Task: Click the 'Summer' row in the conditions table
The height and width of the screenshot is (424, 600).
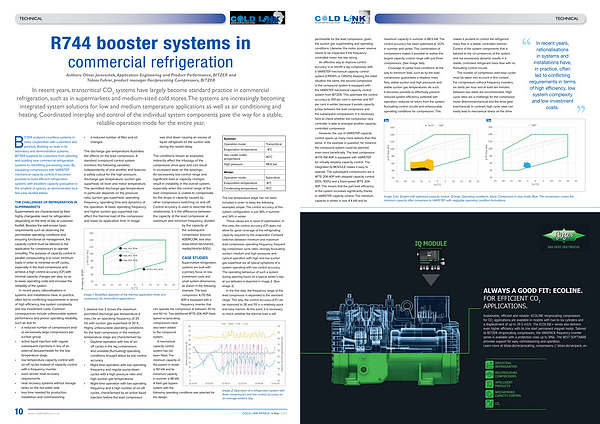Action: coord(254,139)
